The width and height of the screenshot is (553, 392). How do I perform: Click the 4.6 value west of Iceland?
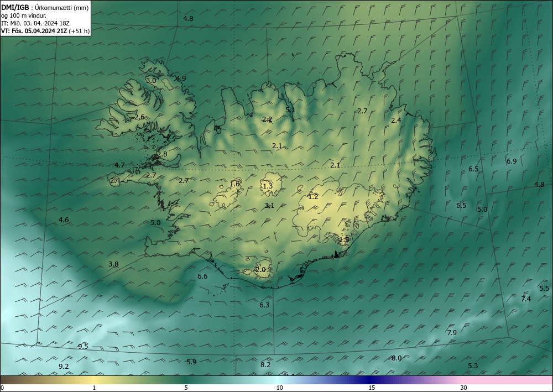64,220
